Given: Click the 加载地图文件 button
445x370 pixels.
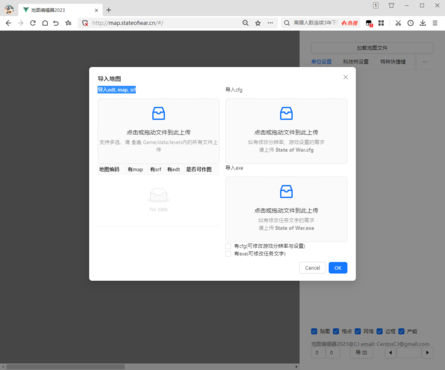Looking at the screenshot, I should 372,48.
